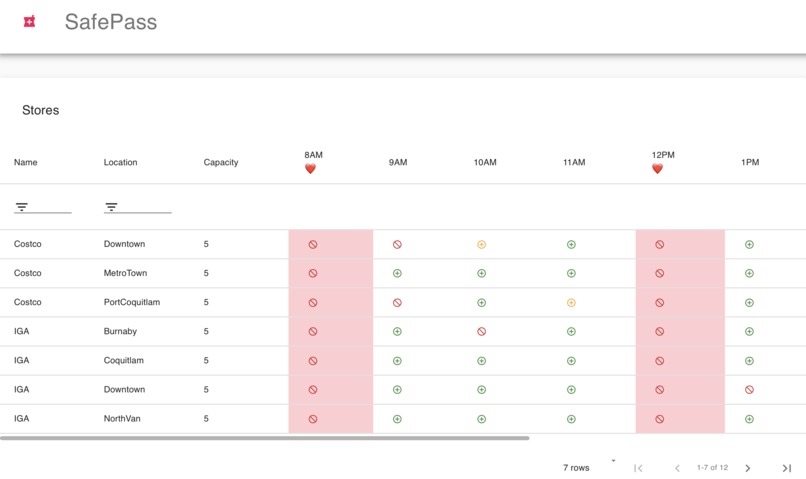806x479 pixels.
Task: Click the Location column filter field
Action: (x=138, y=207)
